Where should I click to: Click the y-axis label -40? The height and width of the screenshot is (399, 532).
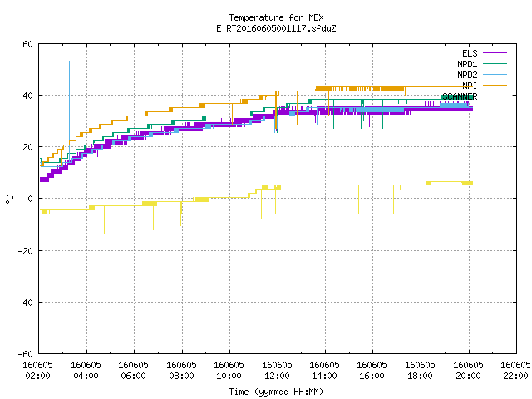[26, 303]
